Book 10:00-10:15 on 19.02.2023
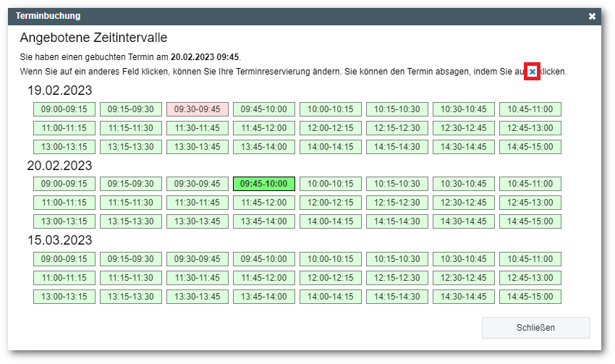The width and height of the screenshot is (615, 364). pos(330,109)
